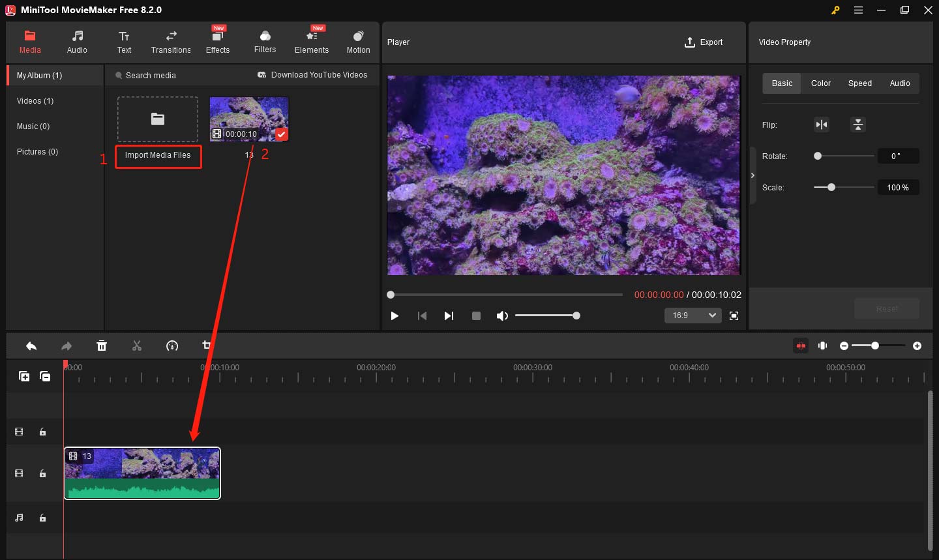
Task: Open the speed control tool
Action: pyautogui.click(x=172, y=346)
